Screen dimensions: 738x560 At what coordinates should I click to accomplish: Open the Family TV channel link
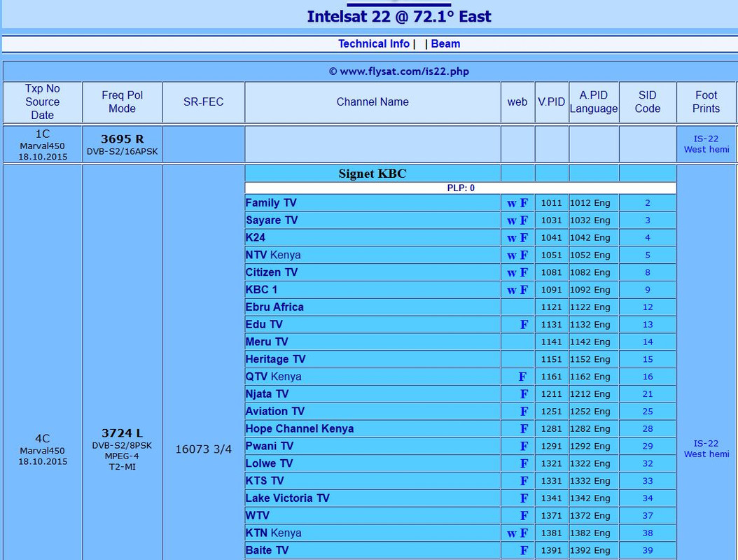pos(271,203)
